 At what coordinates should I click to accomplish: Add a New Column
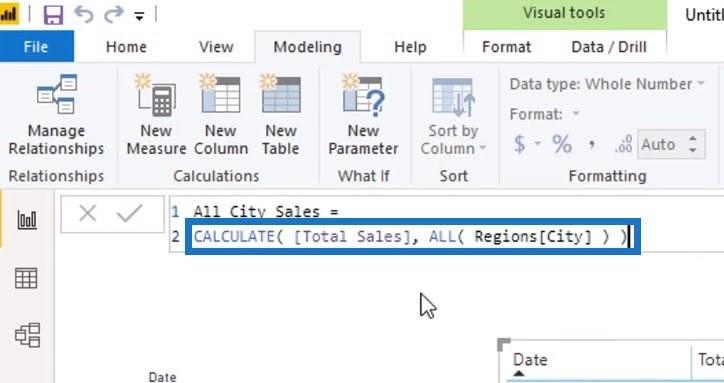tap(221, 115)
